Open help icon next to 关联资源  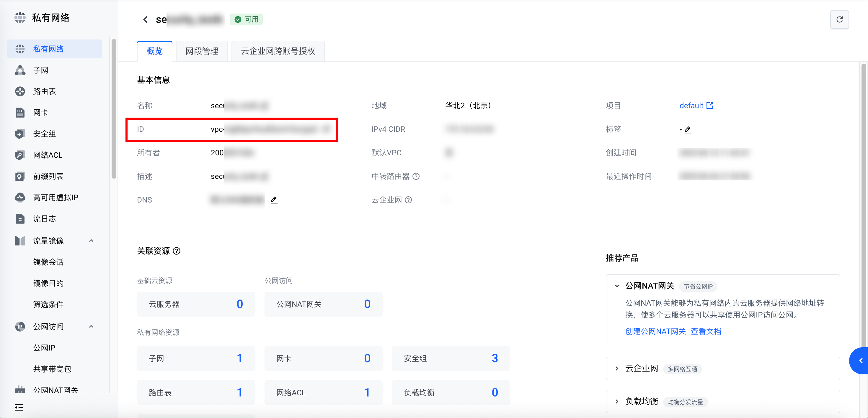click(177, 251)
